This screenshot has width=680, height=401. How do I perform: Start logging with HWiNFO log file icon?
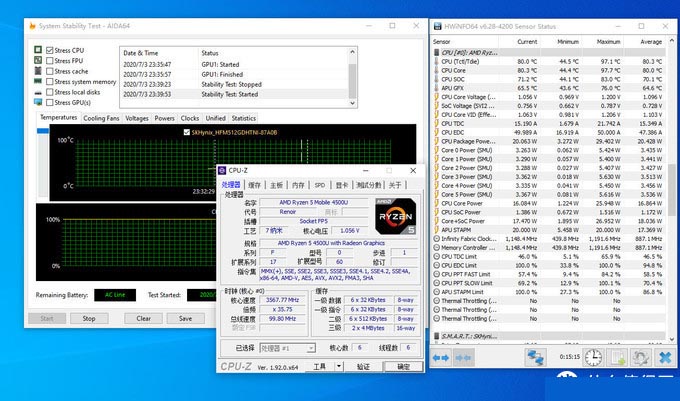click(x=618, y=358)
